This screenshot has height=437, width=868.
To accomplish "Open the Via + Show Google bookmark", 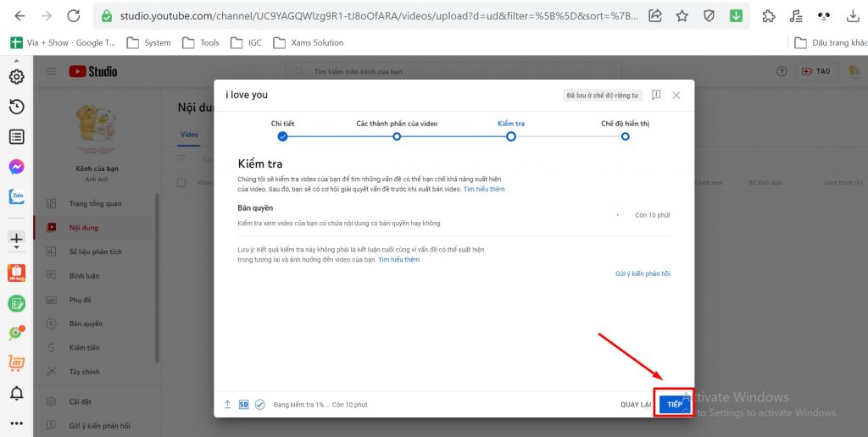I will point(63,42).
